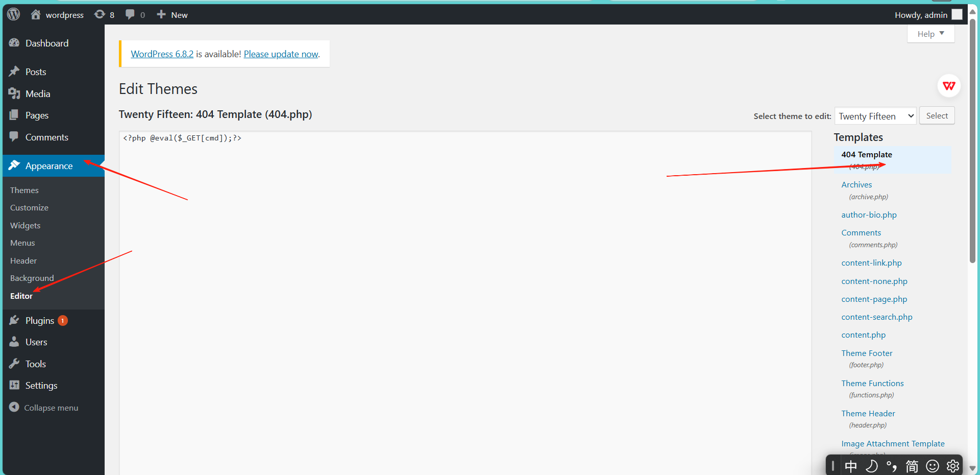Viewport: 980px width, 475px height.
Task: Click the New label in admin bar
Action: (179, 15)
